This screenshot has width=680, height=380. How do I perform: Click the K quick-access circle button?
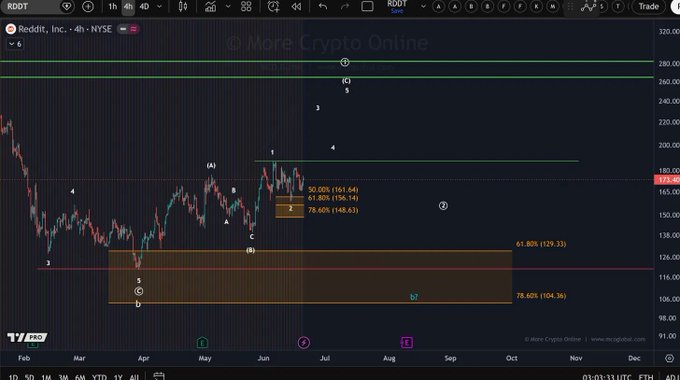coord(536,7)
